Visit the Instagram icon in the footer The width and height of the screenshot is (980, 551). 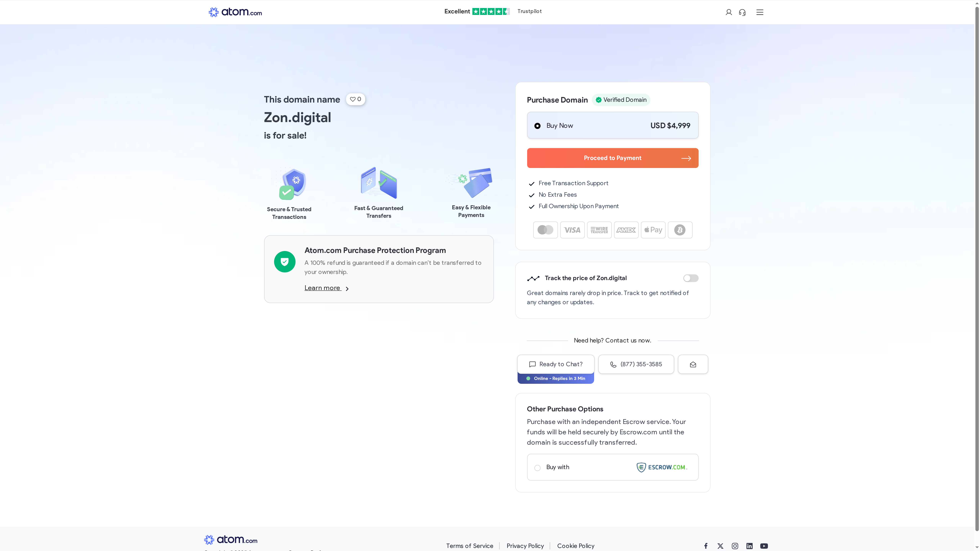[x=735, y=546]
